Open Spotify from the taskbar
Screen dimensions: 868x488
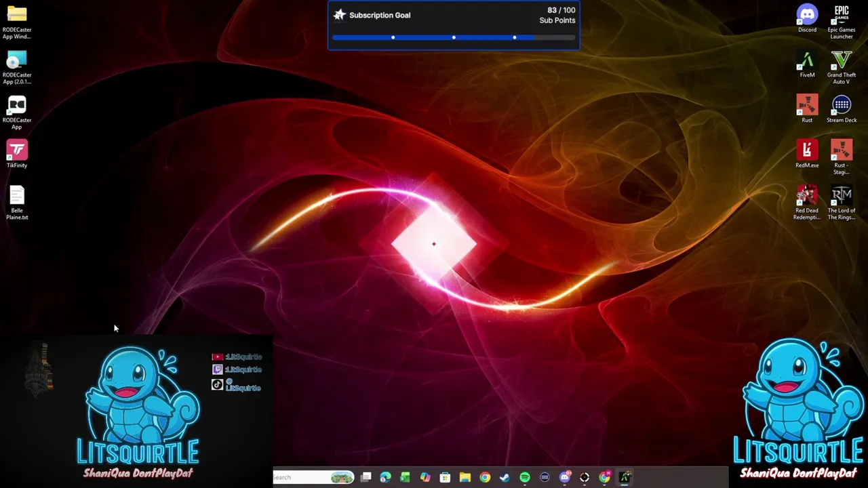[525, 477]
